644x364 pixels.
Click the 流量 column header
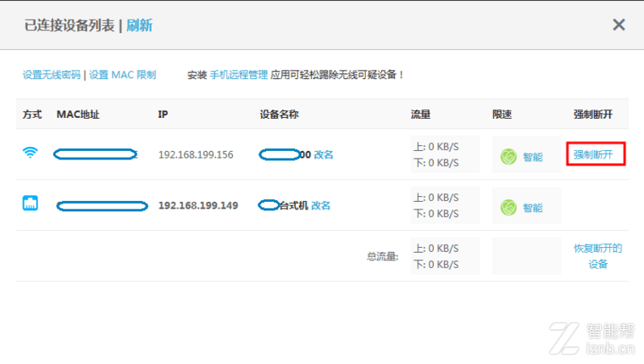pos(420,115)
